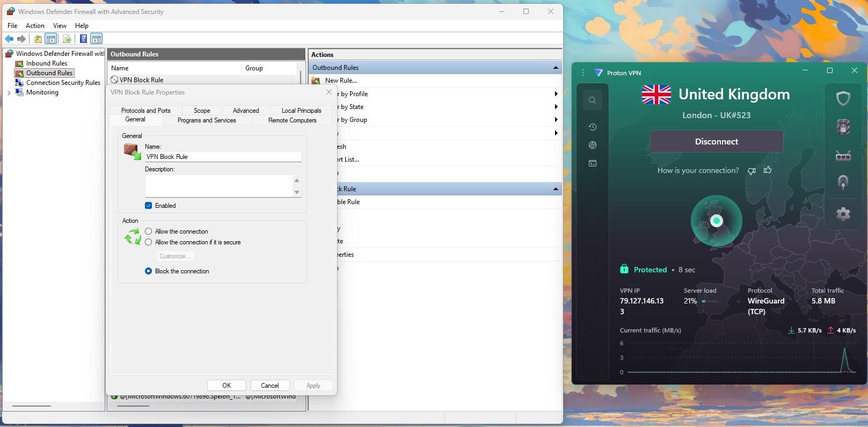Open Kill Switch icon in Proton VPN
Screen dimensions: 868x427
click(843, 127)
